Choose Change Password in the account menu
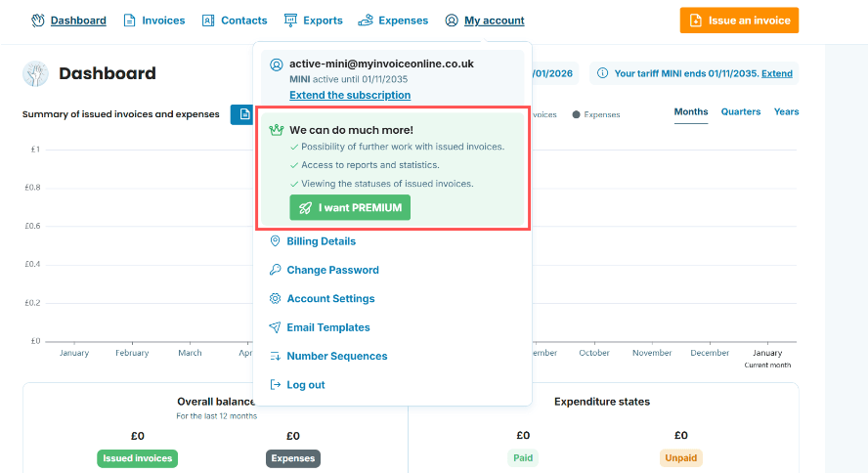This screenshot has height=473, width=868. coord(332,270)
